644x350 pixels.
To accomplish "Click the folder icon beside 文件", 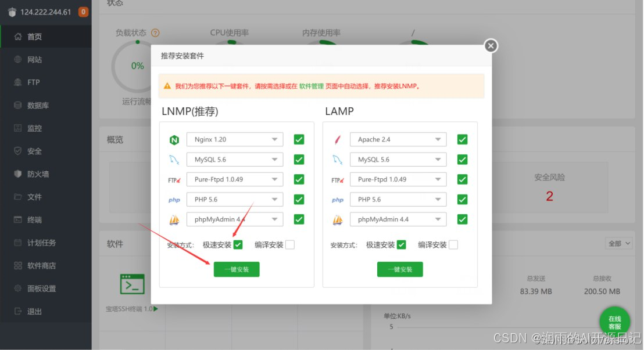I will coord(17,197).
